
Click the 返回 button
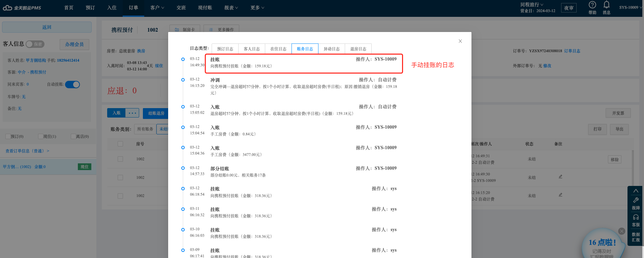point(47,27)
